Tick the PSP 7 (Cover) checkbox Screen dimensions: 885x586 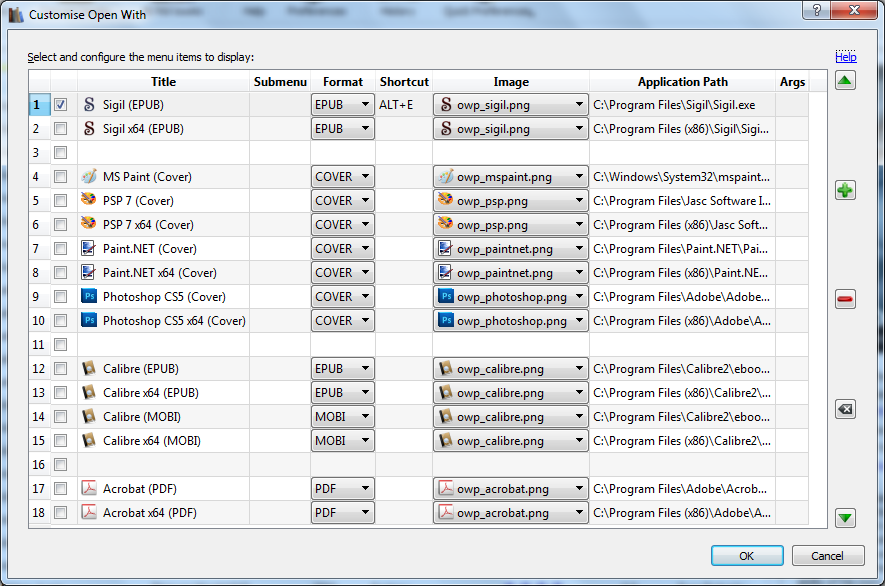(60, 200)
